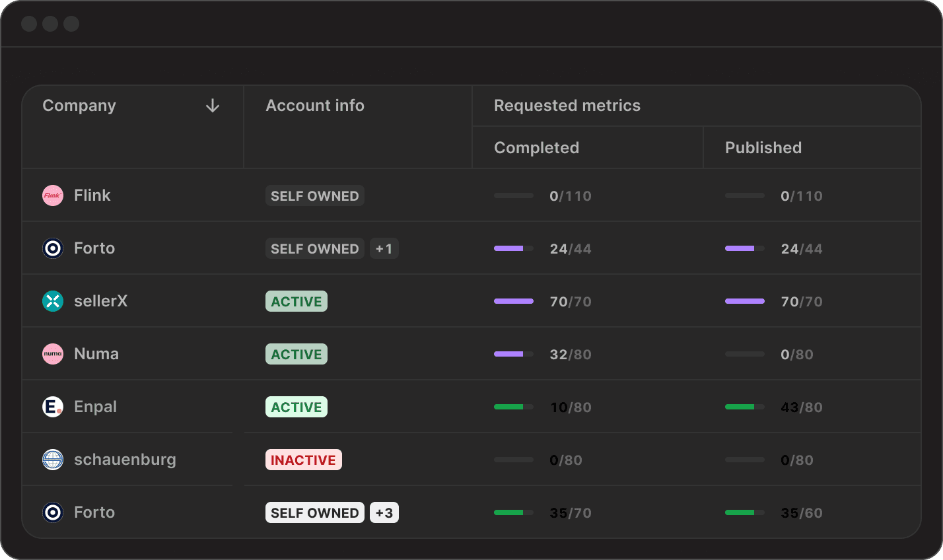Viewport: 943px width, 560px height.
Task: Select the Company column header
Action: [x=79, y=106]
